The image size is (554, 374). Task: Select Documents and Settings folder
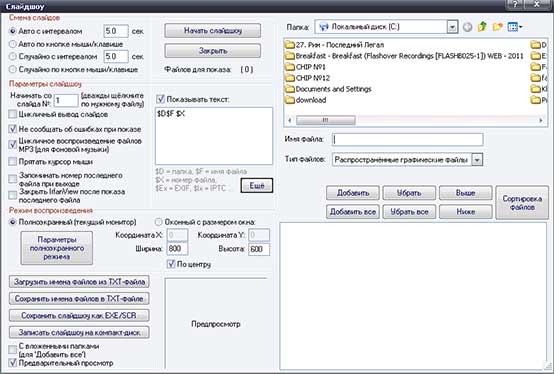pyautogui.click(x=328, y=89)
